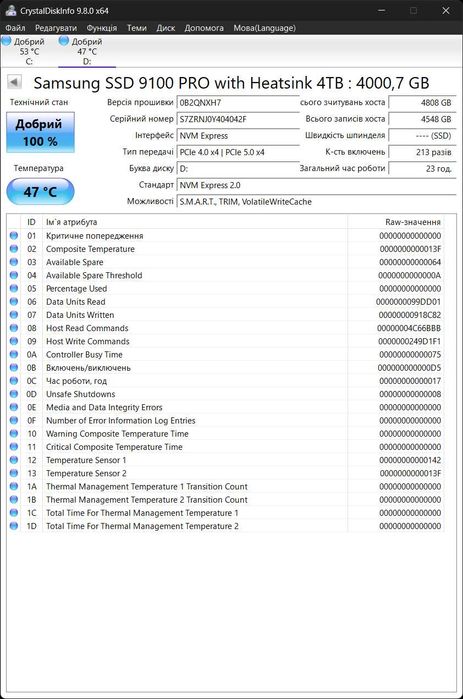This screenshot has height=699, width=463.
Task: Click status icon of Composite Temperature row
Action: (x=14, y=249)
